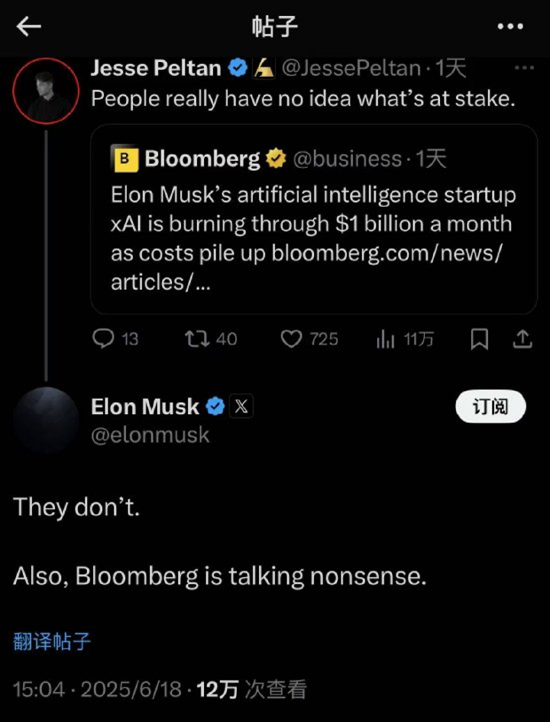Open Jesse Peltan's profile picture

click(46, 91)
